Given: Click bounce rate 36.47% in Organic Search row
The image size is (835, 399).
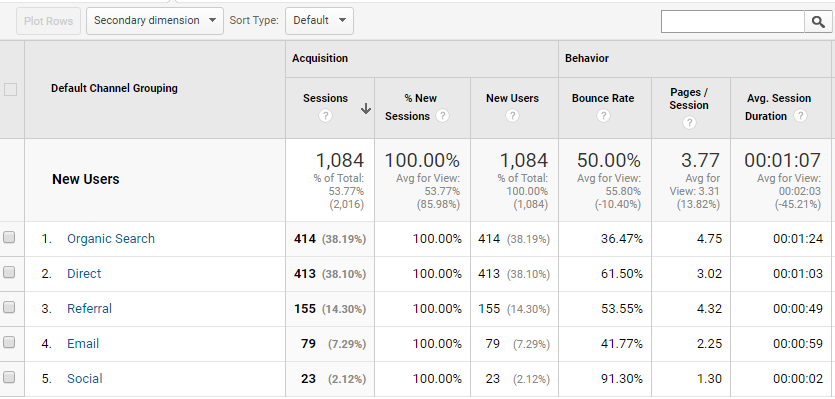Looking at the screenshot, I should pos(621,239).
